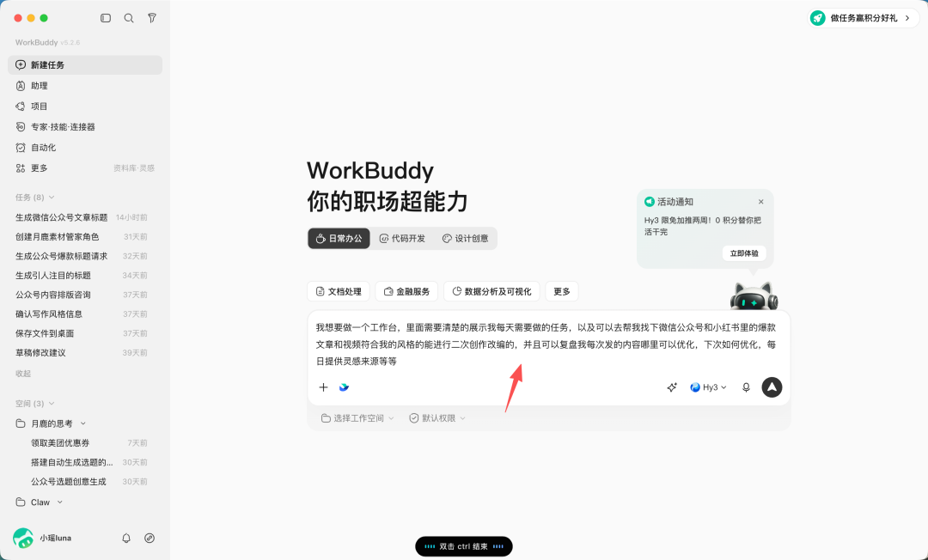Switch to the 设计创意 tab

click(x=465, y=238)
